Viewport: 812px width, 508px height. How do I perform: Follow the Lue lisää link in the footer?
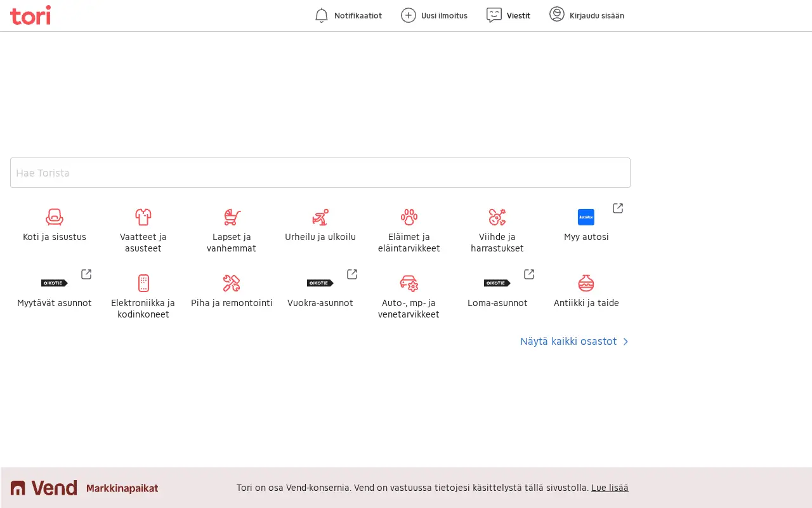[x=610, y=488]
